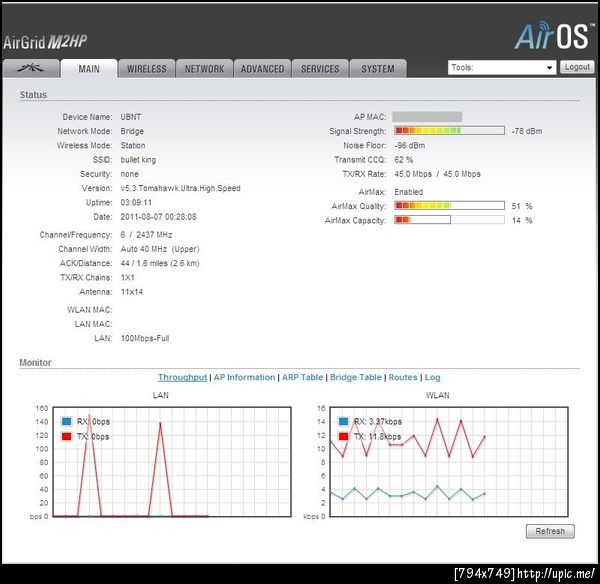This screenshot has height=584, width=600.
Task: Click the AirMax Quality 51 % value
Action: coord(522,206)
